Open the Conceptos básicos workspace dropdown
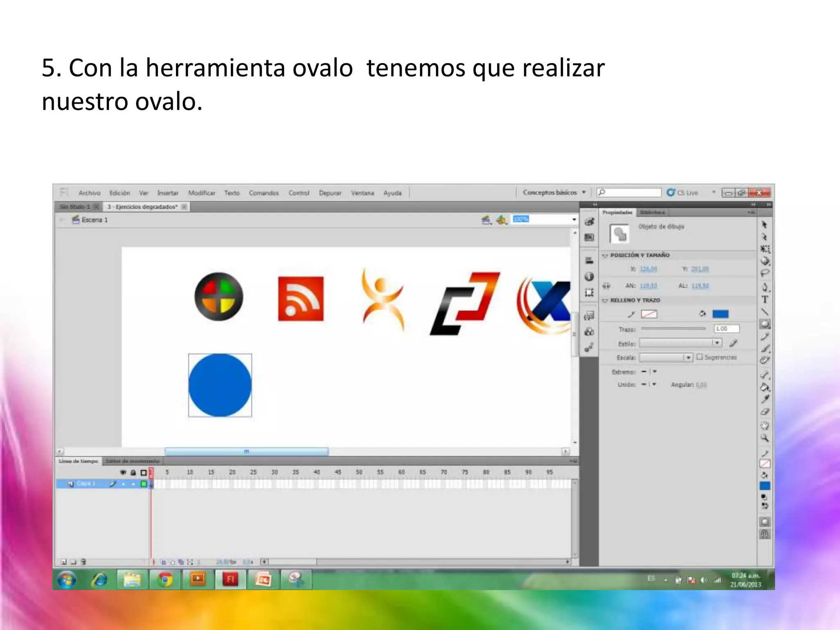 [x=554, y=192]
